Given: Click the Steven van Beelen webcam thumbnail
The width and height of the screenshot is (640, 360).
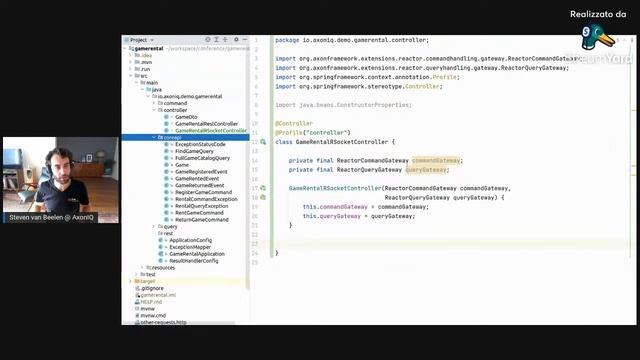Looking at the screenshot, I should [x=61, y=180].
